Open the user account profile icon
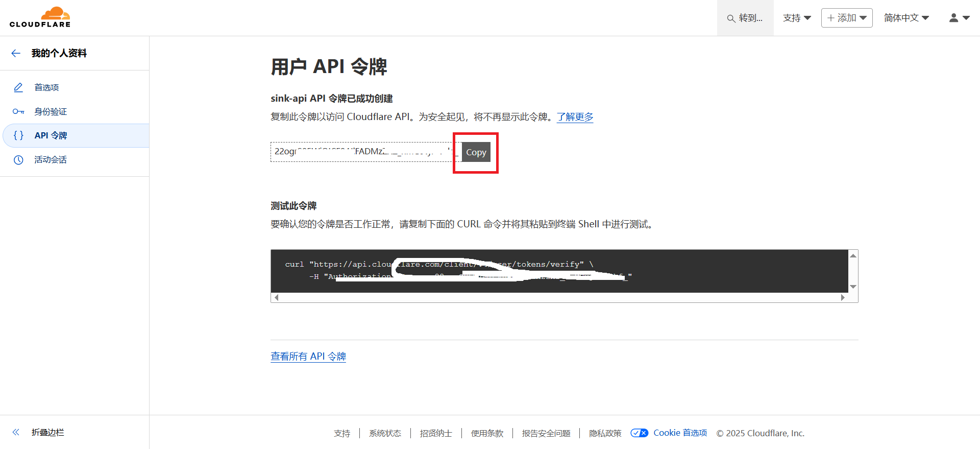The image size is (980, 449). (x=959, y=18)
